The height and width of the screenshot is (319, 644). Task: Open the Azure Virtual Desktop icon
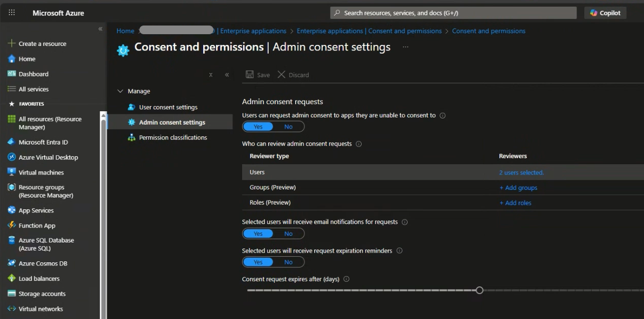[x=12, y=157]
